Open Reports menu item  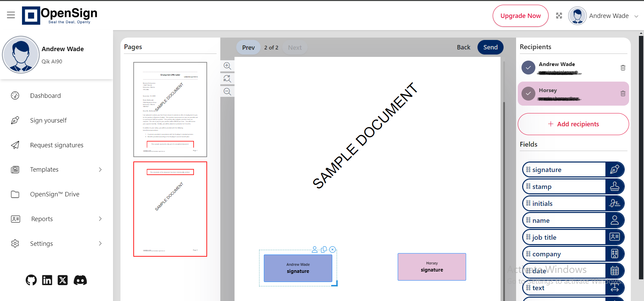point(42,219)
